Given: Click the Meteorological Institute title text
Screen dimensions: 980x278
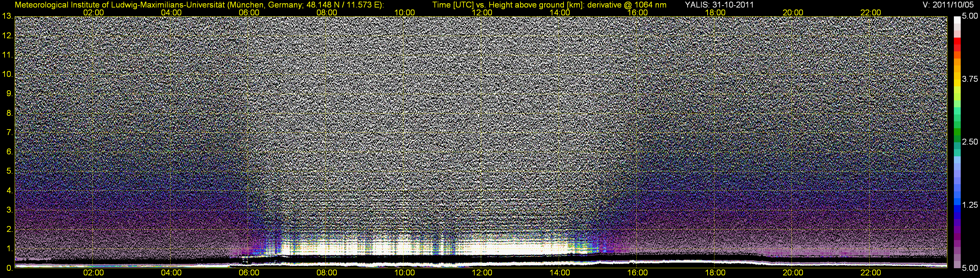Looking at the screenshot, I should pyautogui.click(x=199, y=5).
